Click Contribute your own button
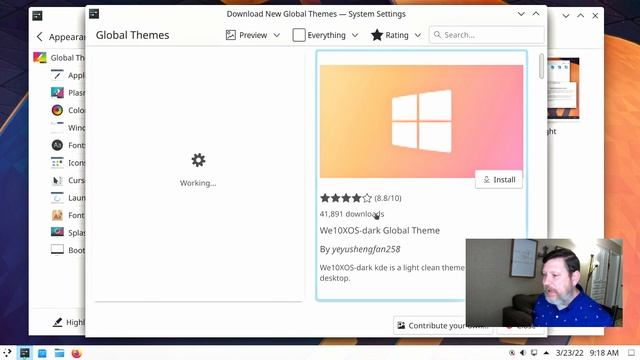Image resolution: width=640 pixels, height=360 pixels. (442, 325)
